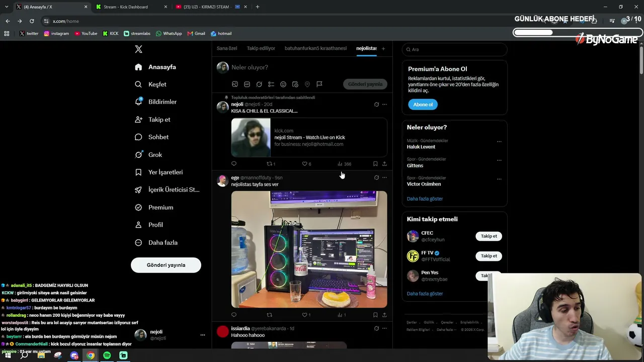
Task: Click the blue Gönderi yayınla composer button
Action: click(365, 84)
